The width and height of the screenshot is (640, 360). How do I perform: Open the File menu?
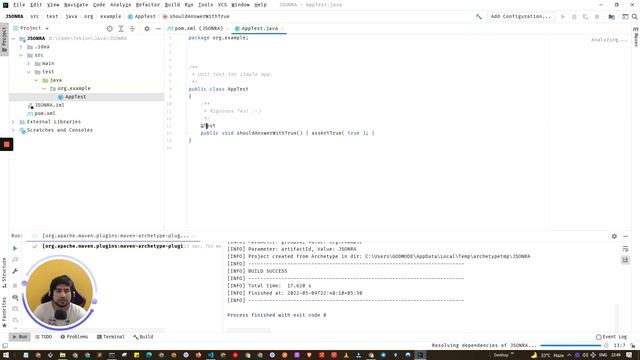(19, 5)
